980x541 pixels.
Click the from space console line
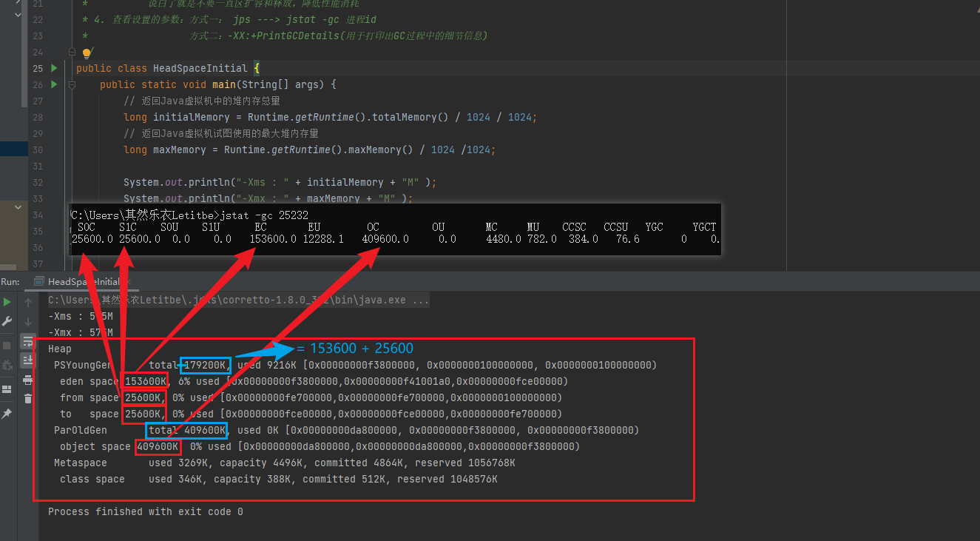click(311, 397)
